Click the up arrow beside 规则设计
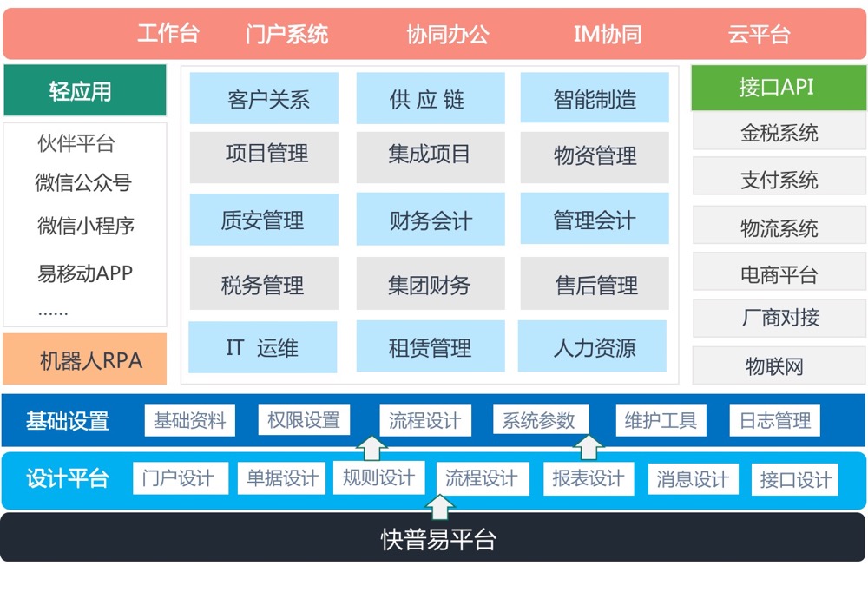The height and width of the screenshot is (612, 868). 372,448
